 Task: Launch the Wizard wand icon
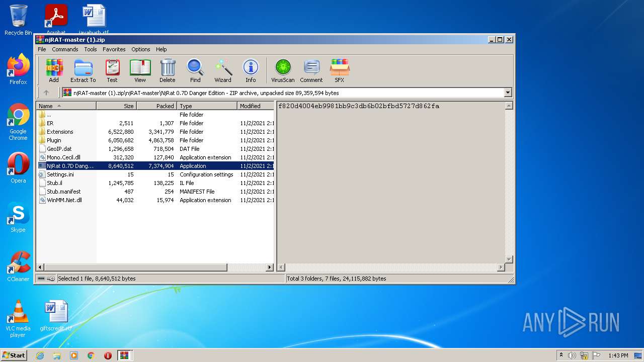click(x=223, y=70)
